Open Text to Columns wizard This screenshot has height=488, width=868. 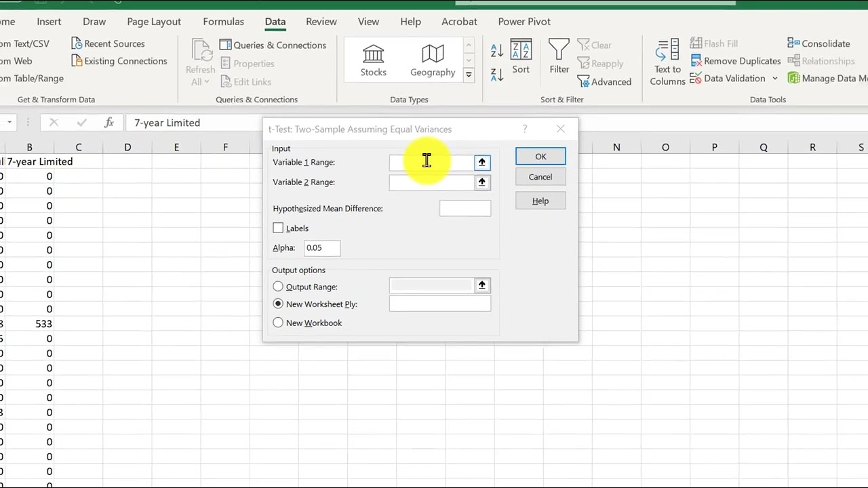667,62
